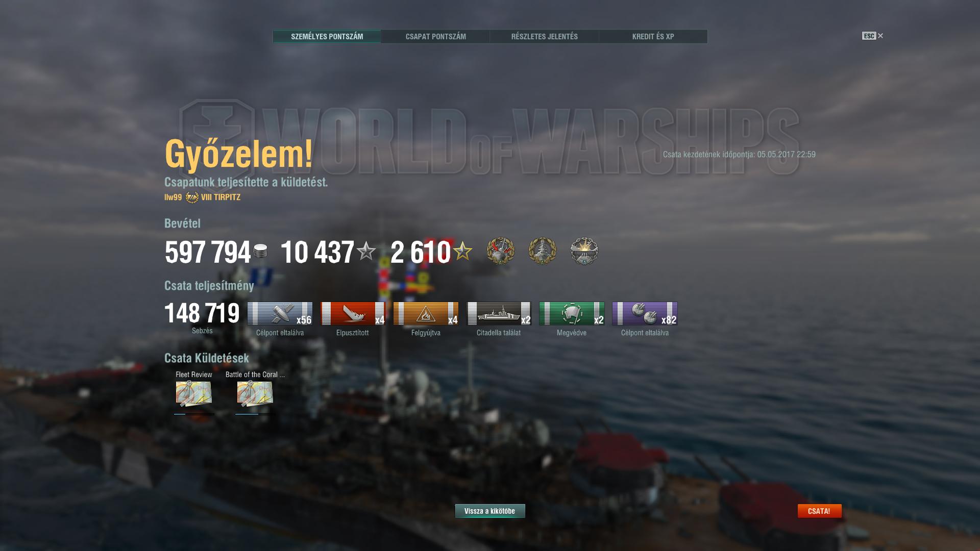Screen dimensions: 980x551
Task: Select the Személyes Pontszám tab
Action: pyautogui.click(x=327, y=36)
